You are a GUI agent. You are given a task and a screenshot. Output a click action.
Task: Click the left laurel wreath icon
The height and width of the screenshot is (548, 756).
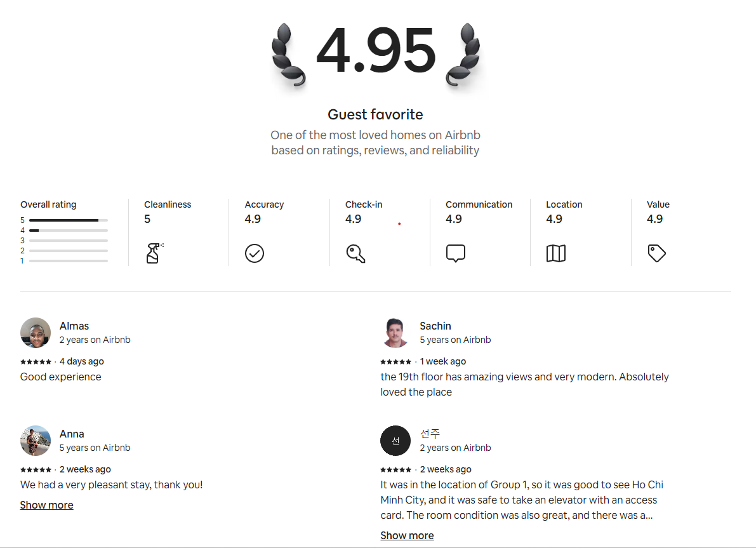[x=289, y=55]
